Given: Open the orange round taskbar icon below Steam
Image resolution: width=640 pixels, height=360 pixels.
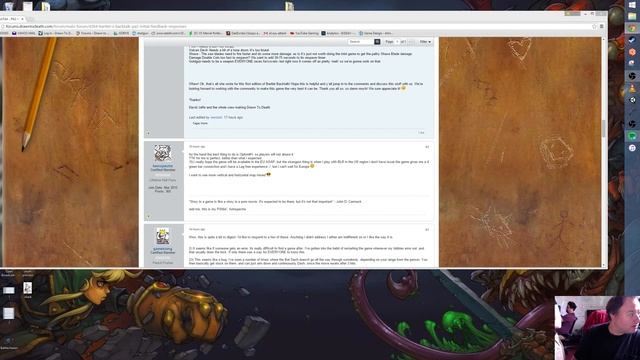Looking at the screenshot, I should coord(632,52).
